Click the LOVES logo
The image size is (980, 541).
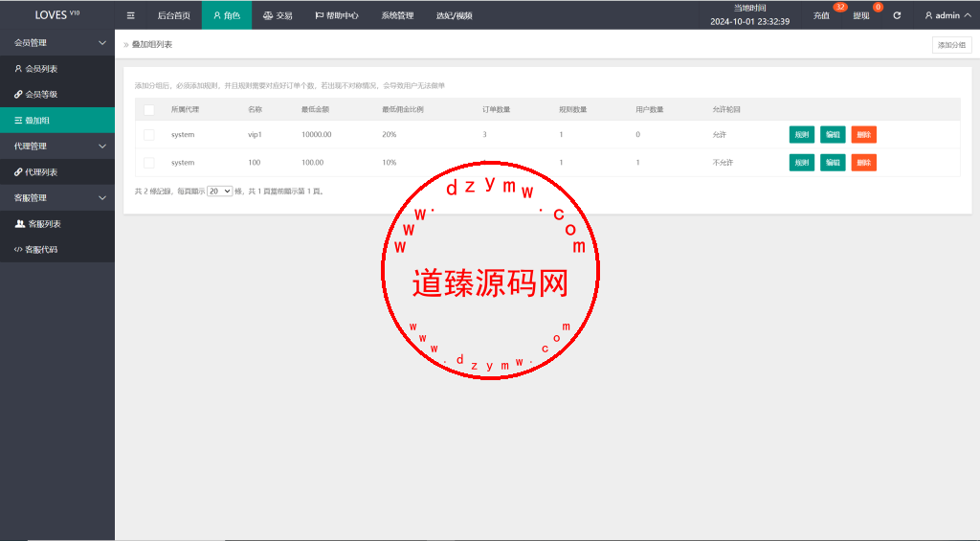(x=56, y=14)
